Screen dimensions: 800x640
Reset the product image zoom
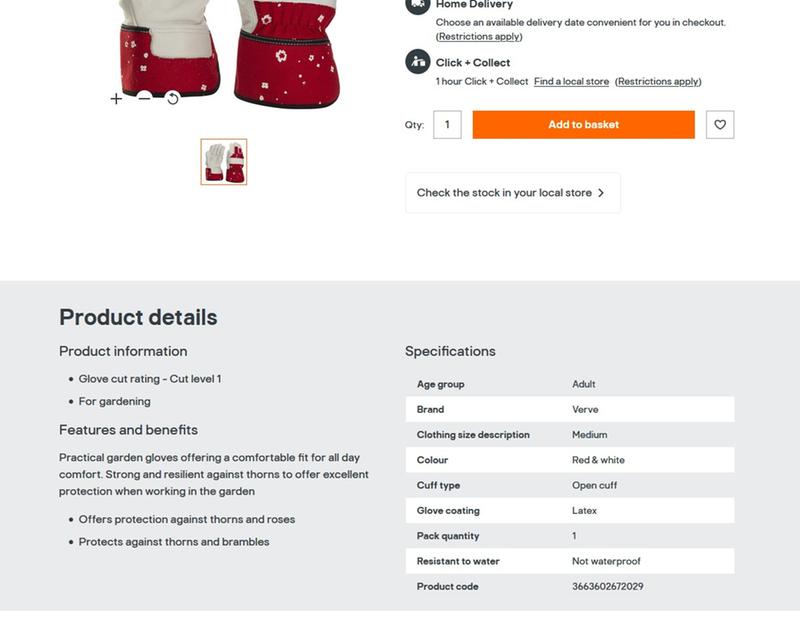point(173,98)
